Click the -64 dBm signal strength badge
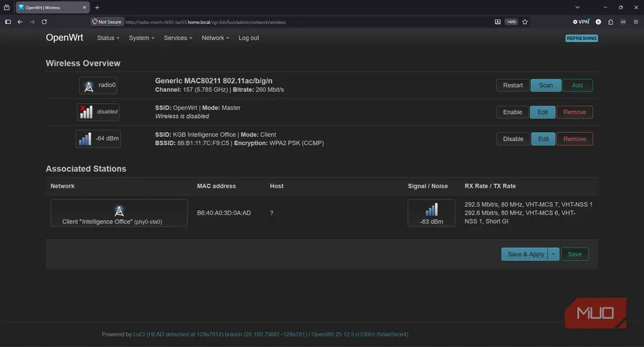Viewport: 644px width, 347px height. click(x=98, y=139)
